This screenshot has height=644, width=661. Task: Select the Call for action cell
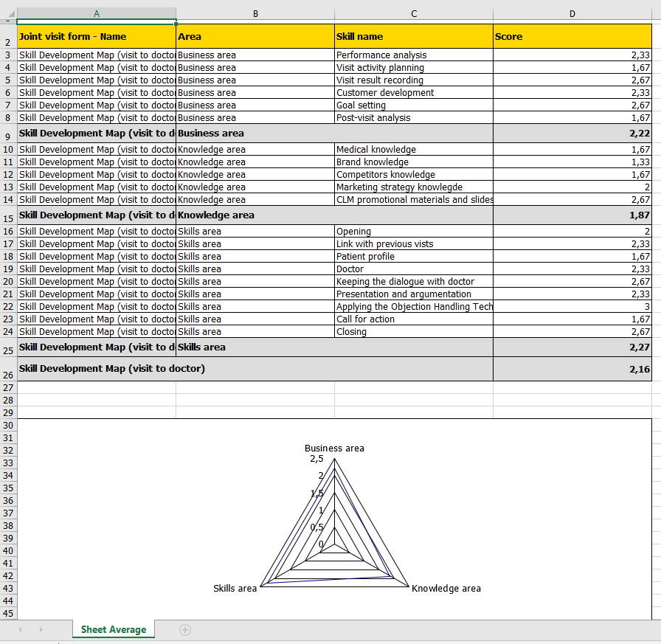coord(413,319)
